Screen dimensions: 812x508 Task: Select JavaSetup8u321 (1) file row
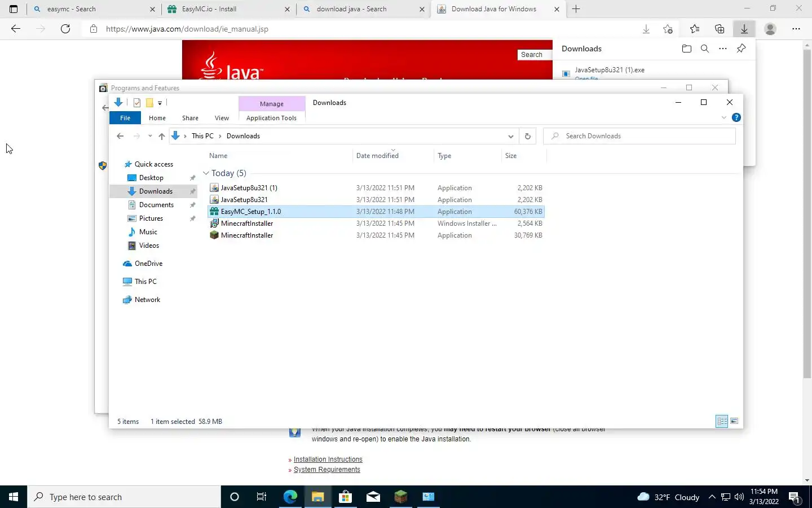point(376,188)
